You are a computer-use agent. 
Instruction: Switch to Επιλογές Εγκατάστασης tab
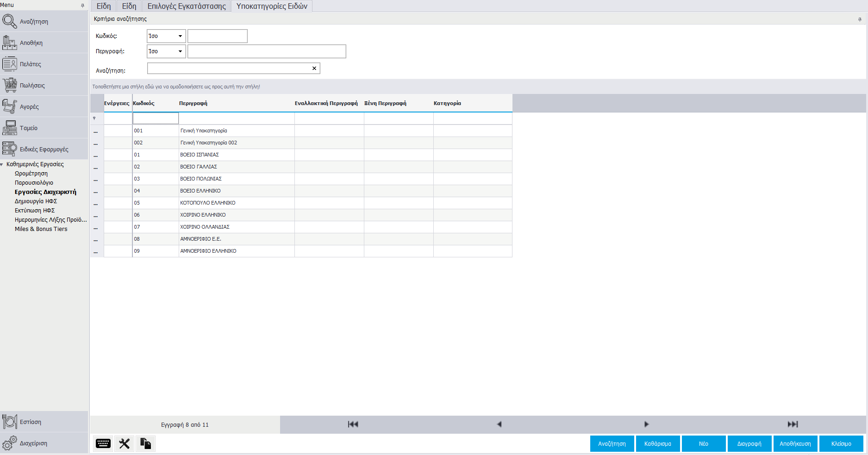pyautogui.click(x=187, y=6)
